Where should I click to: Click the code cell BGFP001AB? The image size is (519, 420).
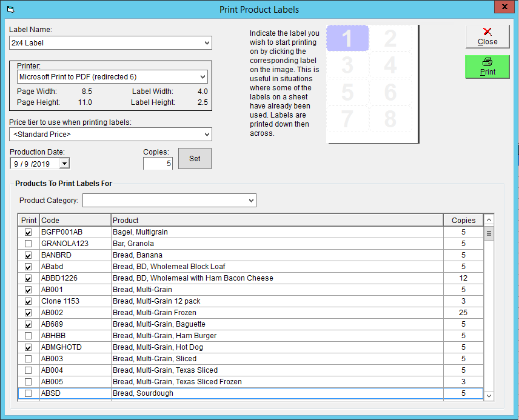point(75,232)
